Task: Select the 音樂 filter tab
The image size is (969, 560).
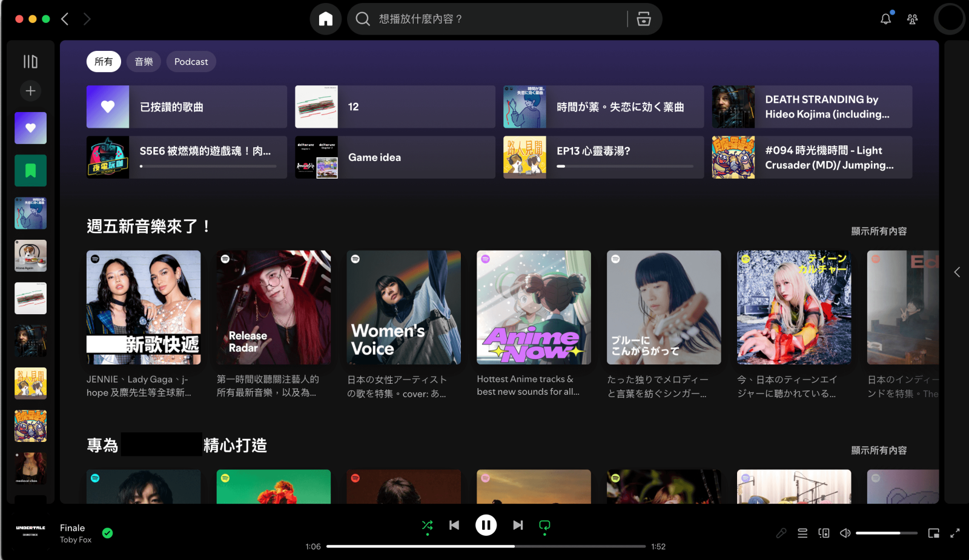Action: pyautogui.click(x=144, y=61)
